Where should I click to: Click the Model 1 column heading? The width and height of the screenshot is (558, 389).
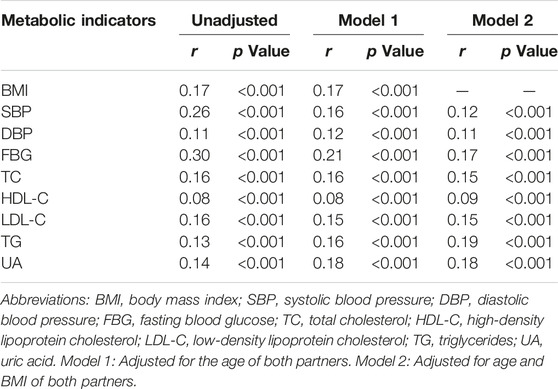coord(368,20)
